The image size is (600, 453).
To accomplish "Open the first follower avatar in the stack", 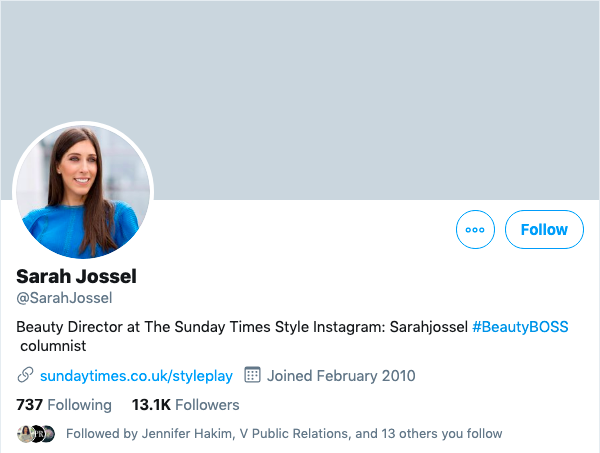I will [24, 434].
